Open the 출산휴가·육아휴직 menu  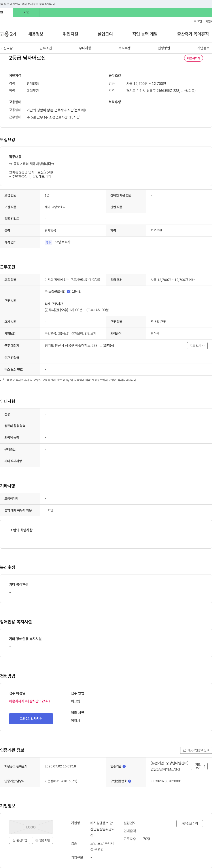coord(193,34)
